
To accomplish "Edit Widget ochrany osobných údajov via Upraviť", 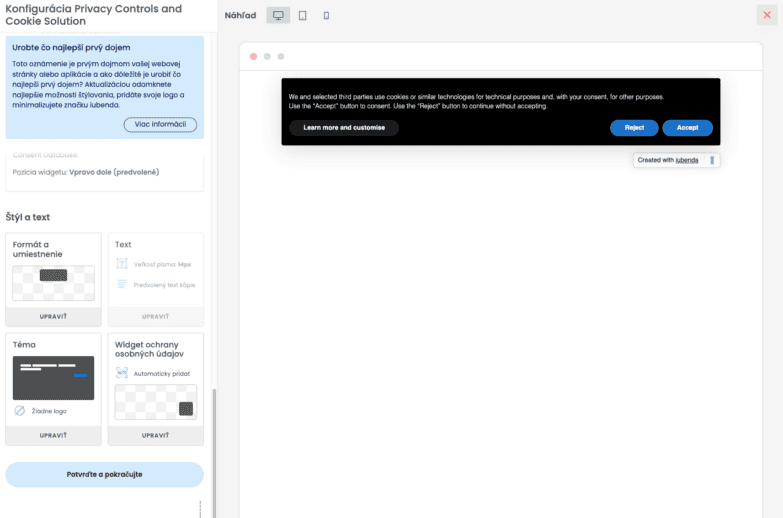I will pyautogui.click(x=155, y=435).
